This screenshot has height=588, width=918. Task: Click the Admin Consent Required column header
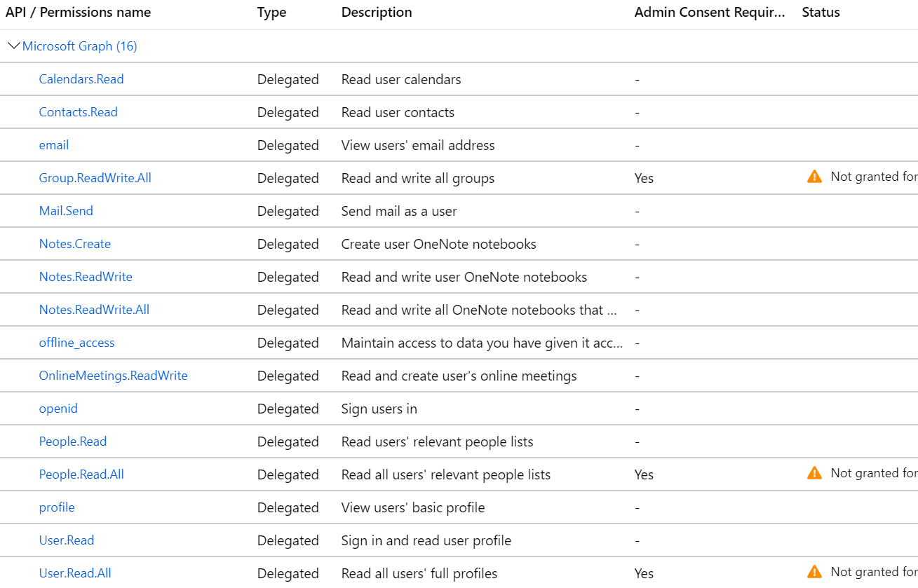(710, 13)
